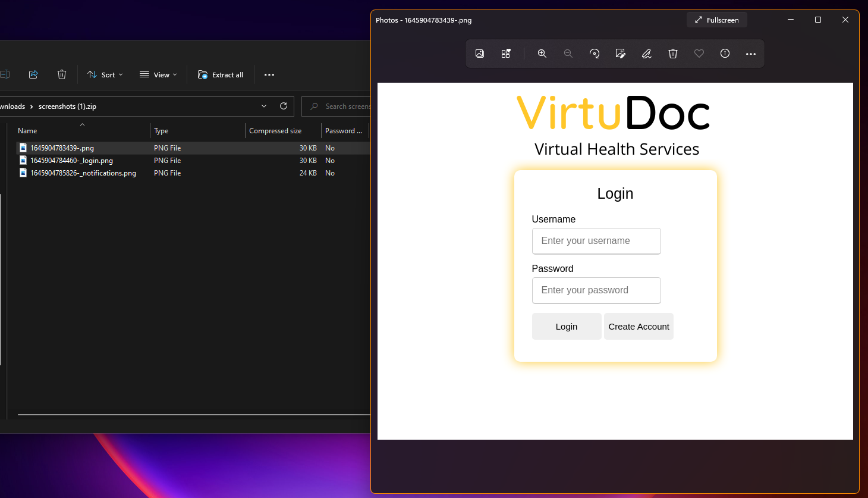Click Extract all in File Explorer
The width and height of the screenshot is (868, 498).
point(221,75)
